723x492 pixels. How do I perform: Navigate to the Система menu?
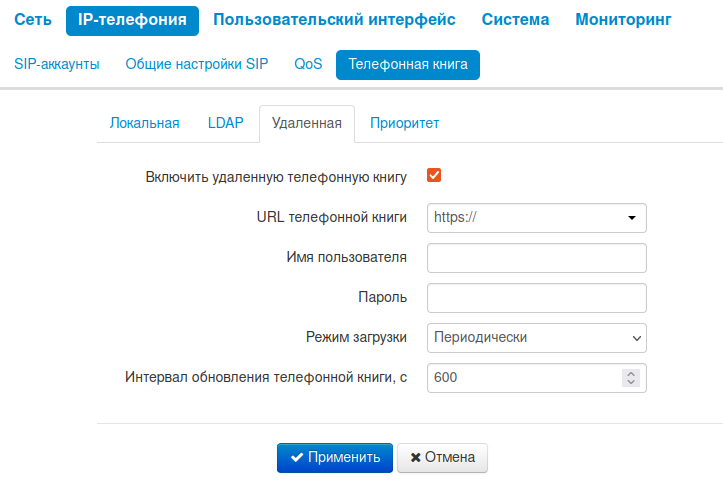click(x=515, y=20)
